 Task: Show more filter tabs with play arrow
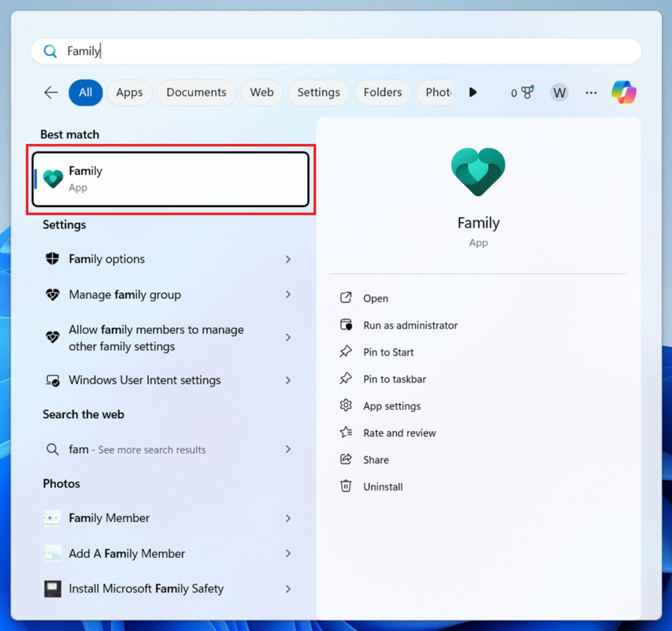[x=472, y=93]
